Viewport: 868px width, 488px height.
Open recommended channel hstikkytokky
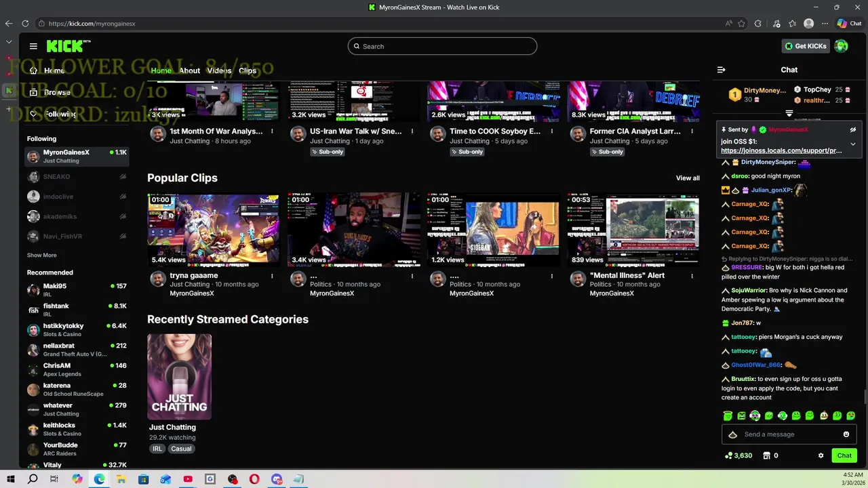pyautogui.click(x=77, y=329)
